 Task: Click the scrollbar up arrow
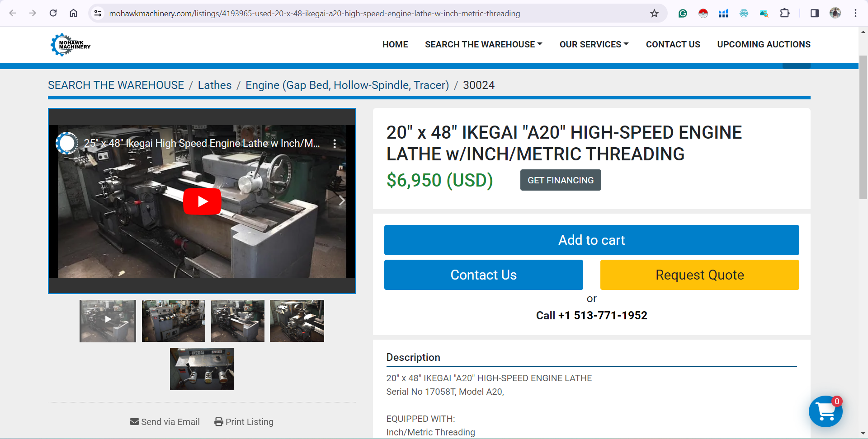[x=863, y=32]
